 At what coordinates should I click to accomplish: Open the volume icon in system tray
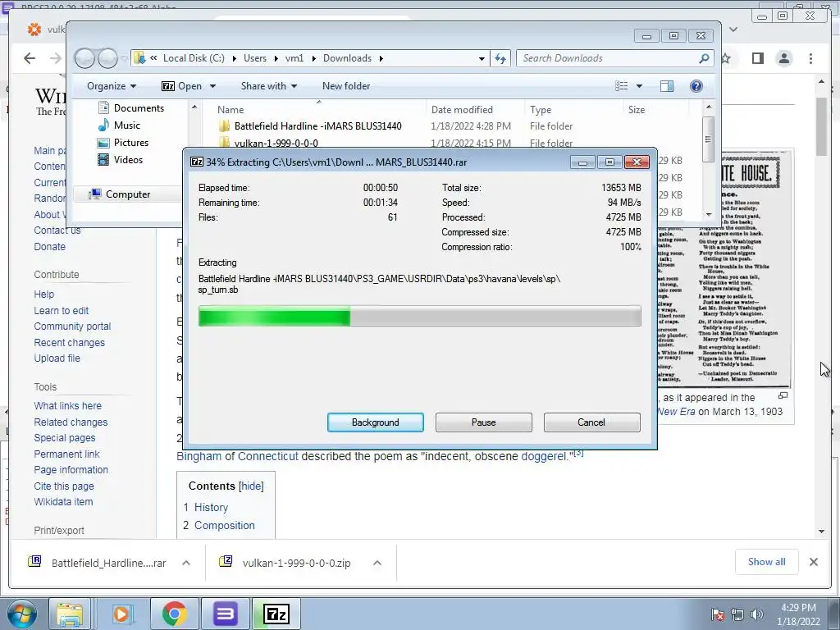756,614
